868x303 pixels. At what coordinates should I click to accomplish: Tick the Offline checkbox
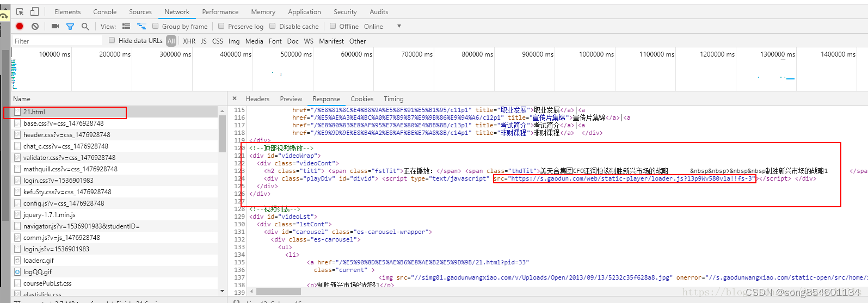tap(333, 26)
